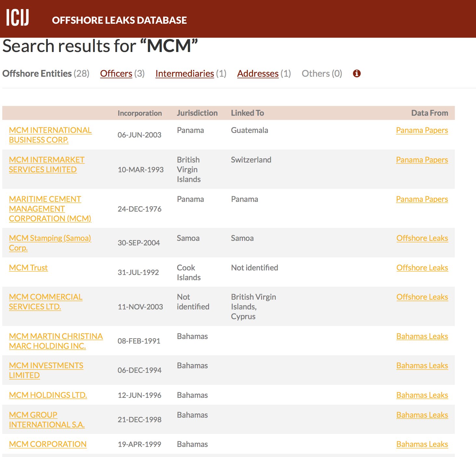This screenshot has width=476, height=457.
Task: Click Offshore Leaks link for MCM Trust row
Action: 422,268
